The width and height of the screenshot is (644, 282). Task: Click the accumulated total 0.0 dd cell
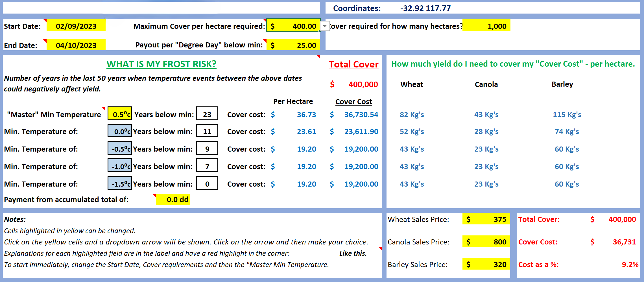173,200
